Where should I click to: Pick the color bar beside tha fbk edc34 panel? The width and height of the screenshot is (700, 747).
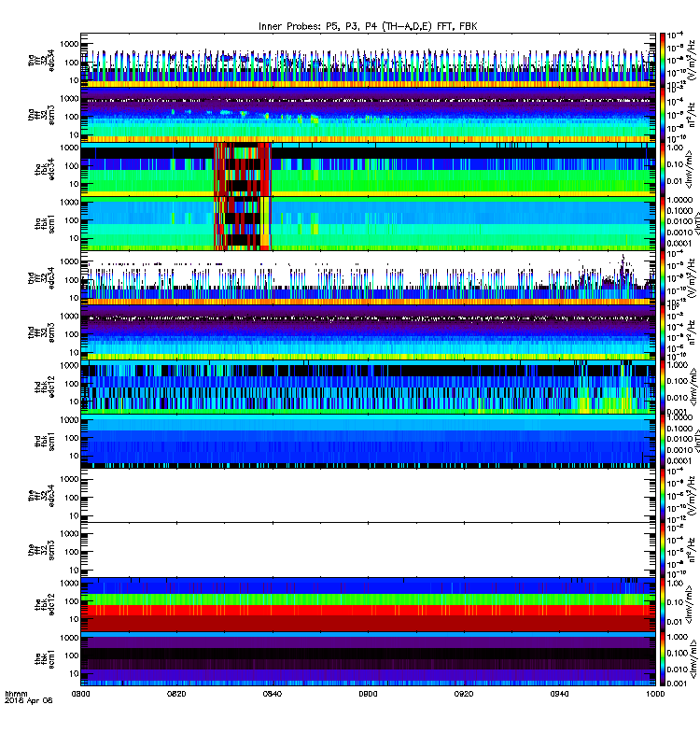663,169
